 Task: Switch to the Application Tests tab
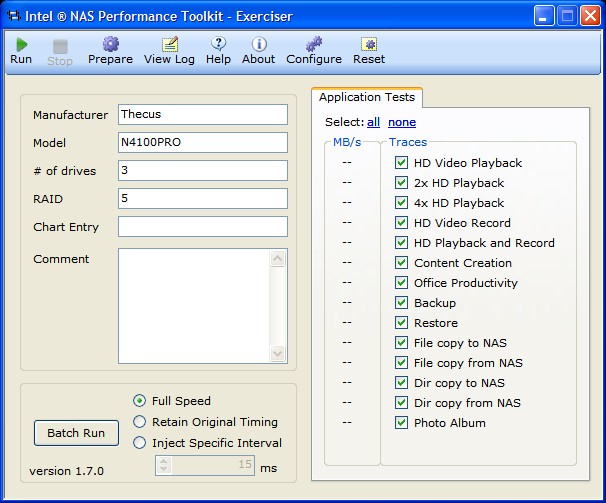tap(367, 97)
